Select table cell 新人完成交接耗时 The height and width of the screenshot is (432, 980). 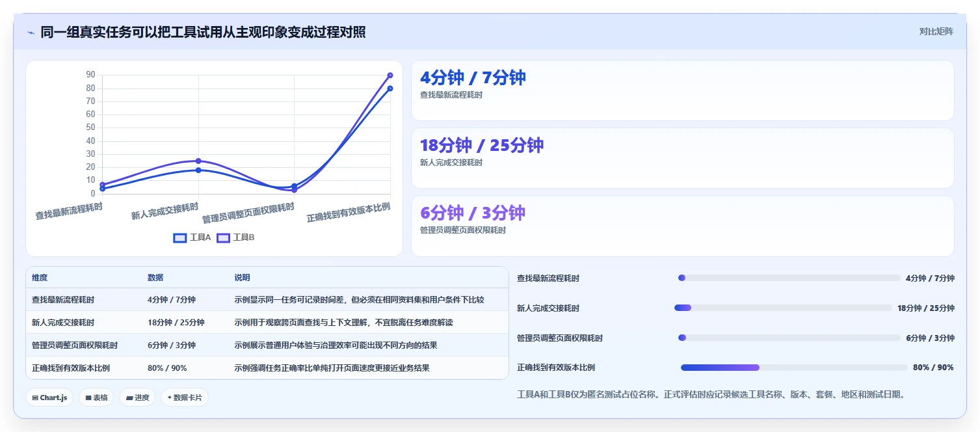click(x=63, y=322)
